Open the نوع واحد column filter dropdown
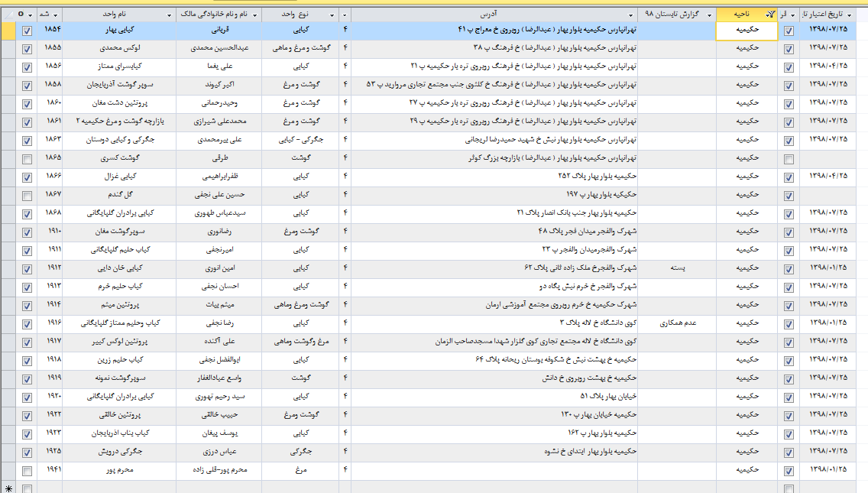The height and width of the screenshot is (493, 868). coord(332,15)
